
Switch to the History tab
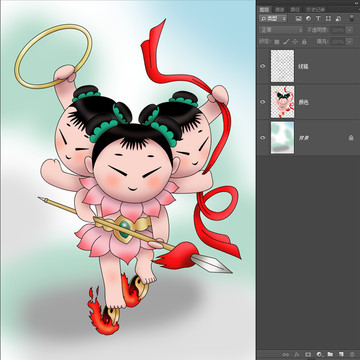317,10
